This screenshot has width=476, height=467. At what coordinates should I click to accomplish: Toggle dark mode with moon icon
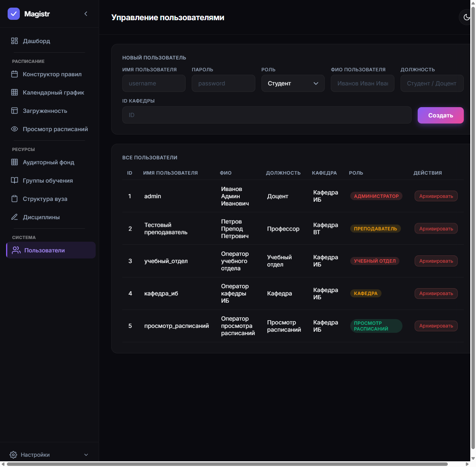point(466,17)
